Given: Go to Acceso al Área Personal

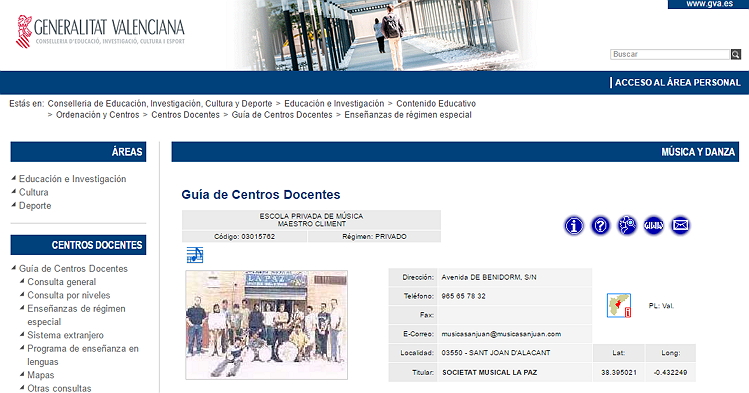Looking at the screenshot, I should (677, 83).
